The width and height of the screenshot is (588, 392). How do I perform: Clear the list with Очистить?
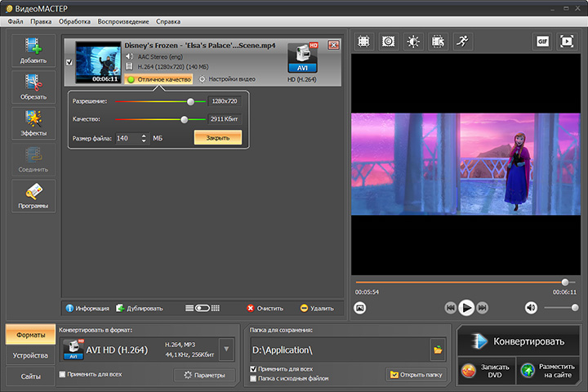(x=265, y=309)
